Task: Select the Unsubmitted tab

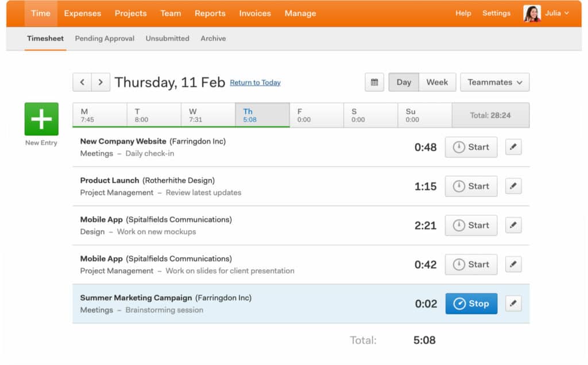Action: [167, 38]
